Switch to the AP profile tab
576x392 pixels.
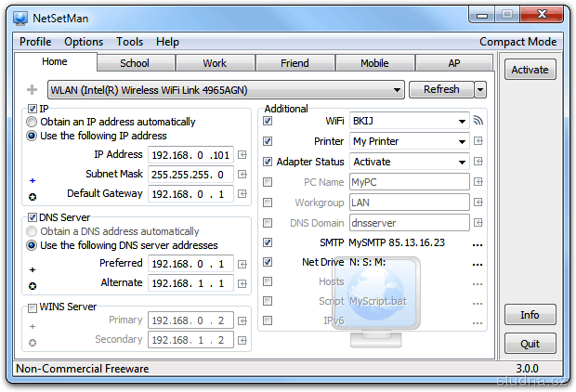[454, 63]
